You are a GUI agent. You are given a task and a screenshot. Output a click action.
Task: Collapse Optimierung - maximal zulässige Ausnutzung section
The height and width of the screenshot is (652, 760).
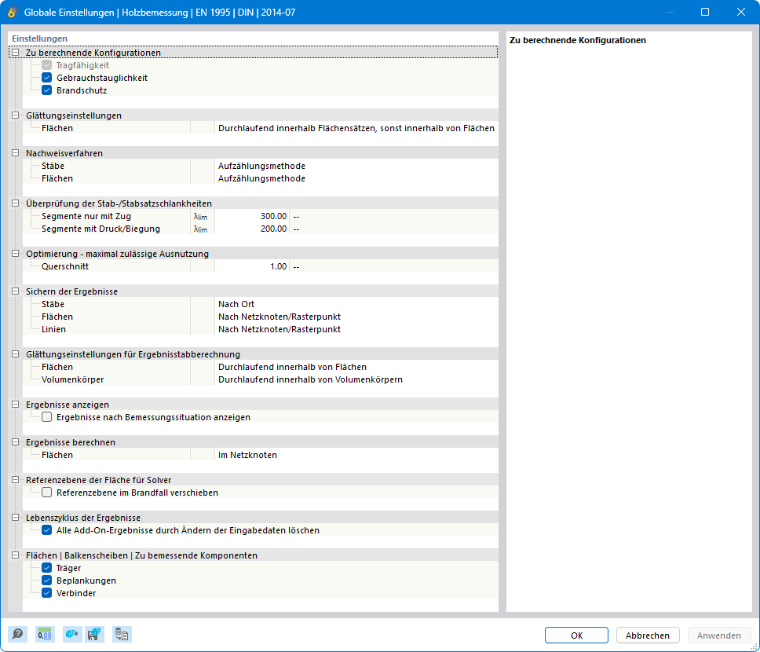click(16, 254)
